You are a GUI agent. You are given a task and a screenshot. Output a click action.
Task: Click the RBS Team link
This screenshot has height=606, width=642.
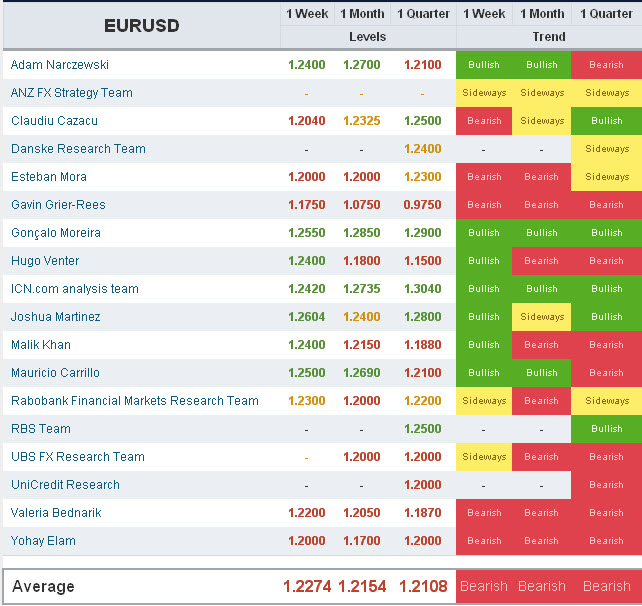41,429
